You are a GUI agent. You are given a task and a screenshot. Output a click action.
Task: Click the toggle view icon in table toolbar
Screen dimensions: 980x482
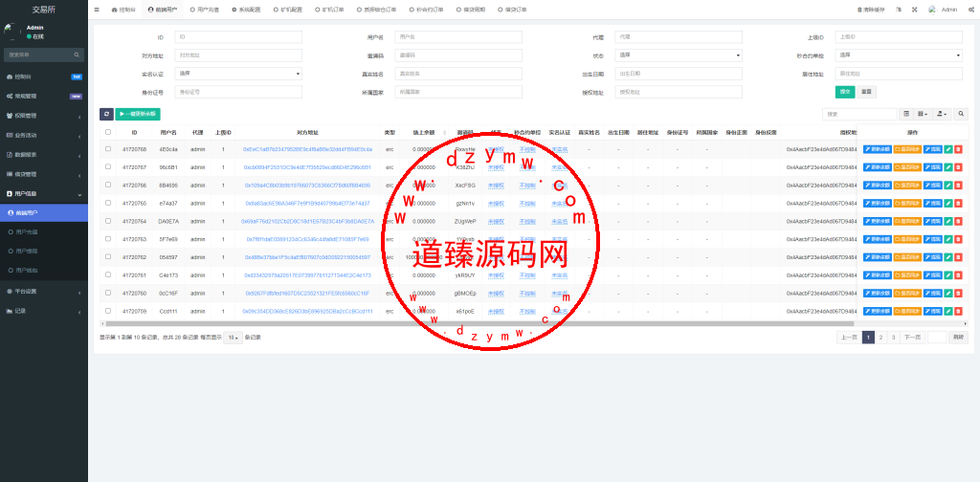[x=906, y=114]
